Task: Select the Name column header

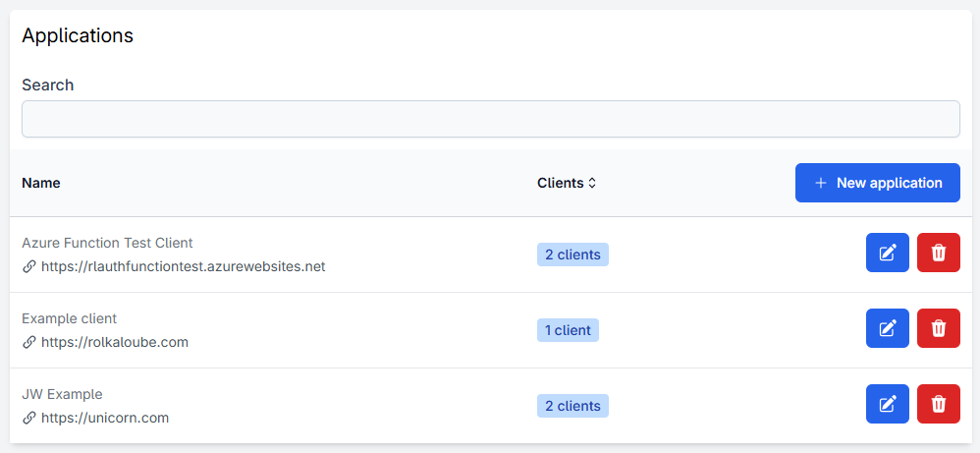Action: 41,183
